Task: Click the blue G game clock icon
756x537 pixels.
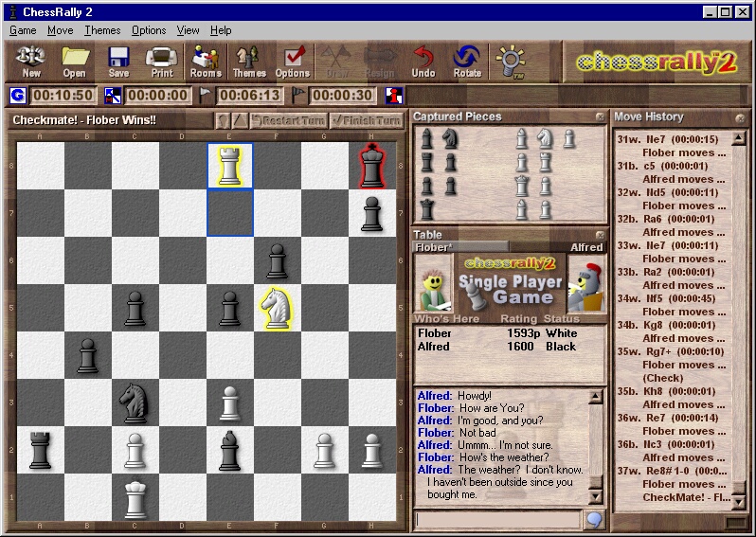Action: (18, 96)
